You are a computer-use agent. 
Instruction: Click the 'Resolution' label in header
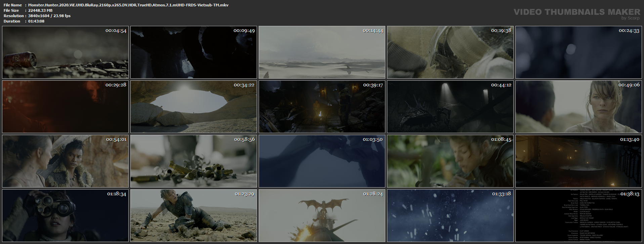coord(14,16)
